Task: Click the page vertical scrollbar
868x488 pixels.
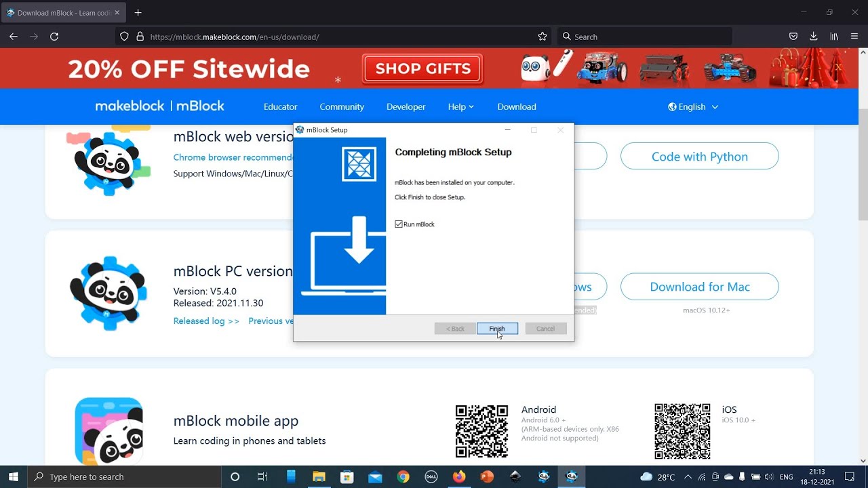Action: coord(863,164)
